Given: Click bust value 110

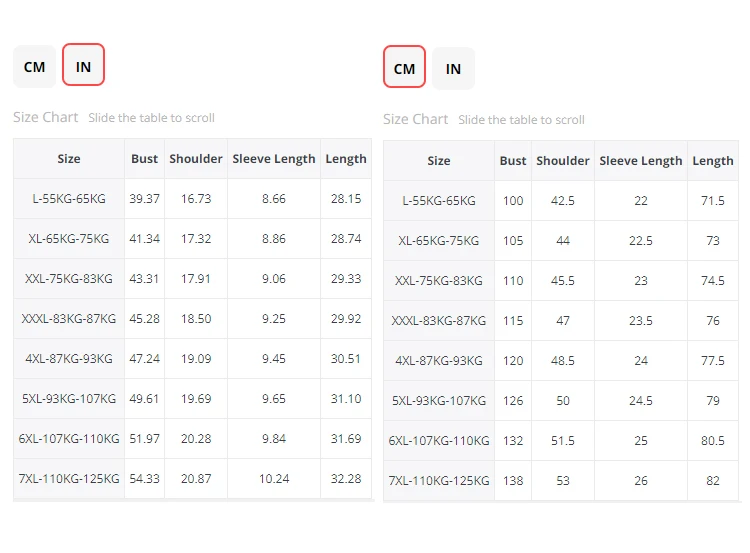Looking at the screenshot, I should [513, 280].
